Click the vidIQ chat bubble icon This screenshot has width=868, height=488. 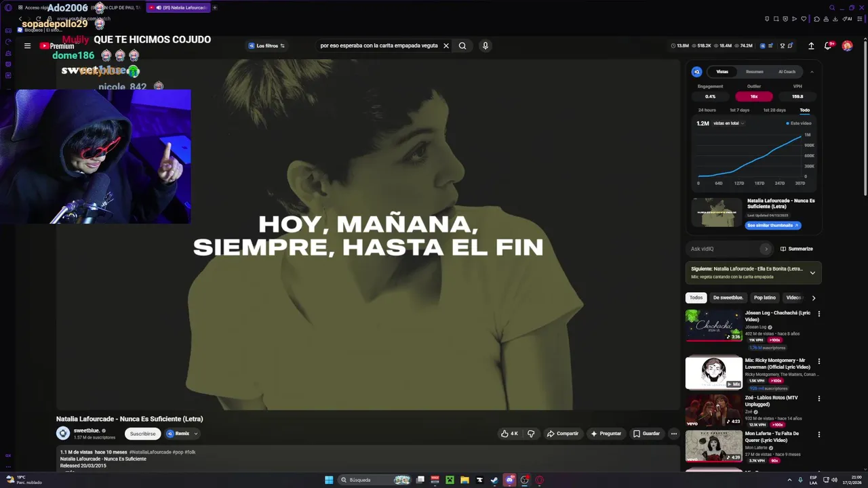click(x=790, y=46)
